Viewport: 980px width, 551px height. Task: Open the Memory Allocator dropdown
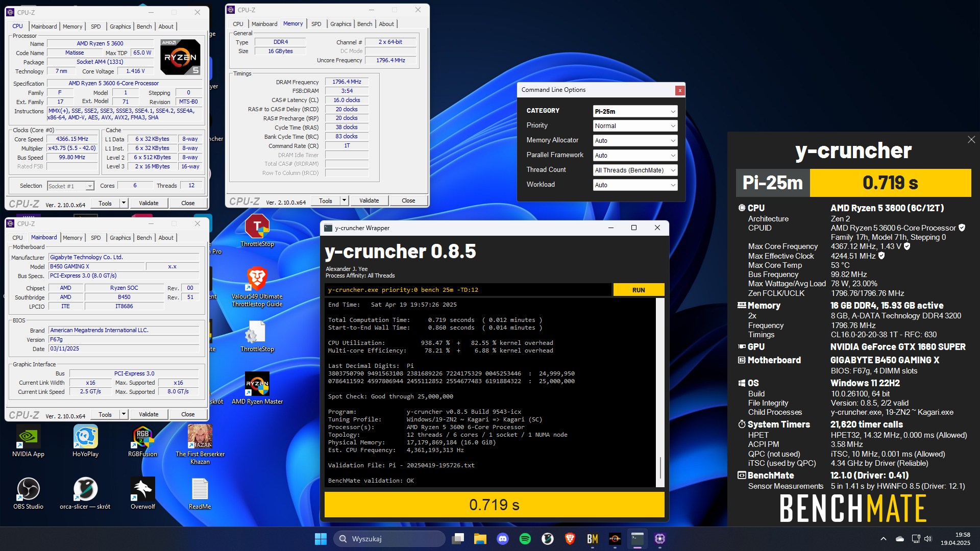click(x=635, y=141)
